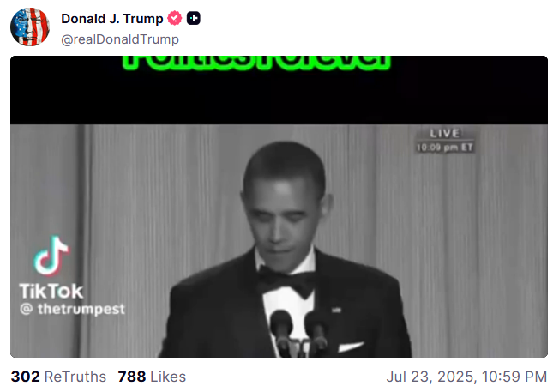The height and width of the screenshot is (392, 559).
Task: Click the green caption text atop the video
Action: coord(256,63)
